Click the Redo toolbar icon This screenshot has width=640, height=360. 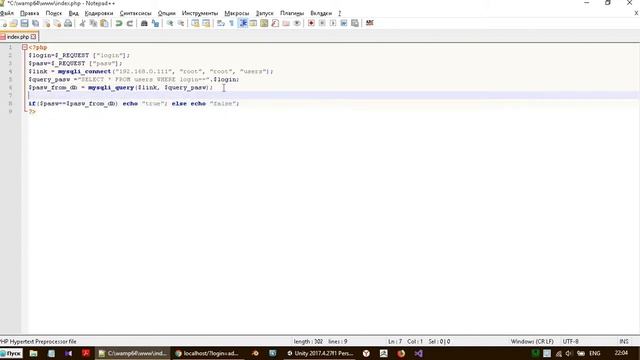tap(130, 23)
